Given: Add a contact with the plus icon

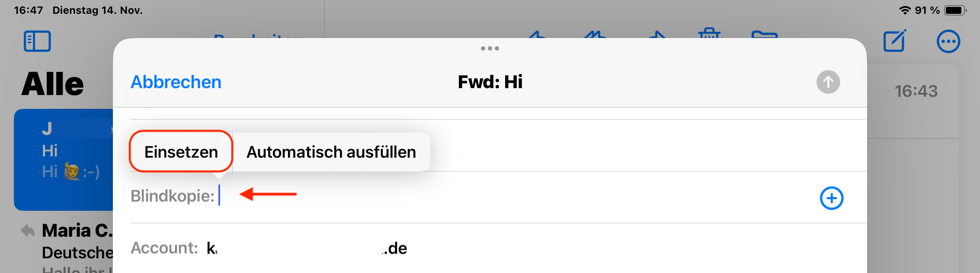Looking at the screenshot, I should [831, 198].
